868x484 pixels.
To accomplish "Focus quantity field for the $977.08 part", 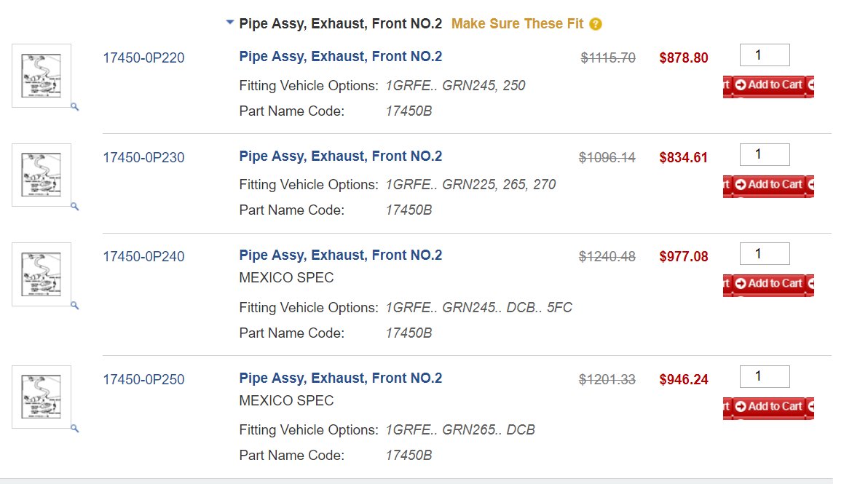I will coord(765,253).
